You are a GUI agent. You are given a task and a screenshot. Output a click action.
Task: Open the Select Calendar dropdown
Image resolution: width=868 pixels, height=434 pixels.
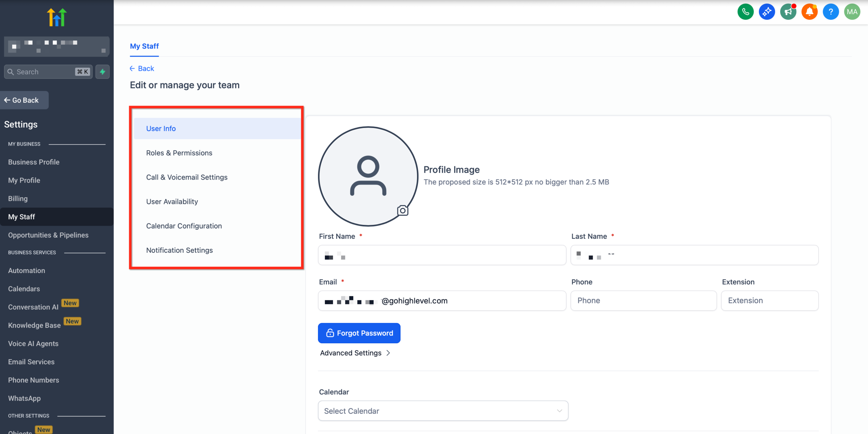pyautogui.click(x=443, y=411)
